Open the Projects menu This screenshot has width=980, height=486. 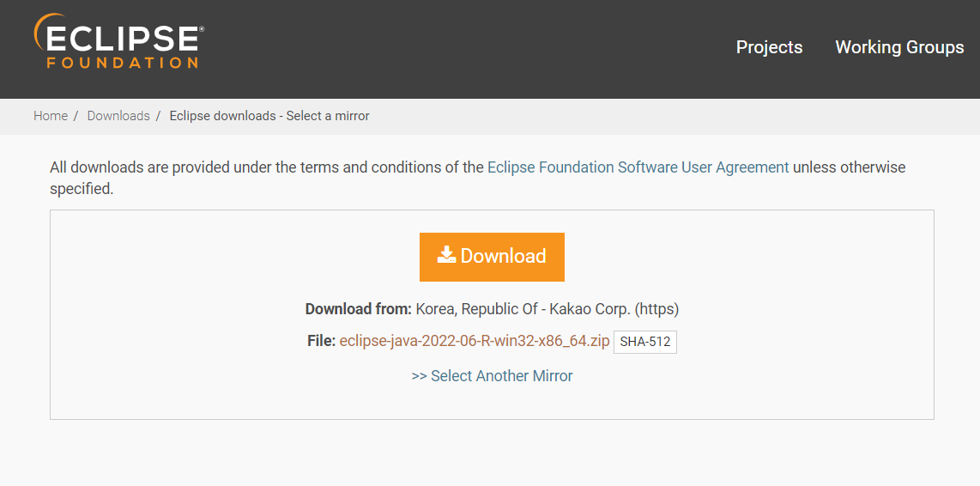point(769,47)
